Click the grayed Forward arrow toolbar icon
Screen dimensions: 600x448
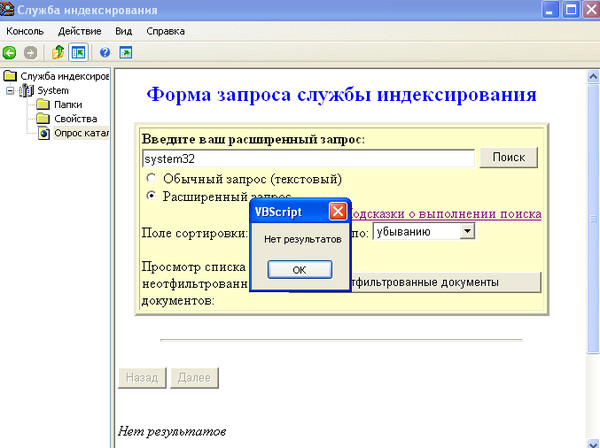[31, 52]
